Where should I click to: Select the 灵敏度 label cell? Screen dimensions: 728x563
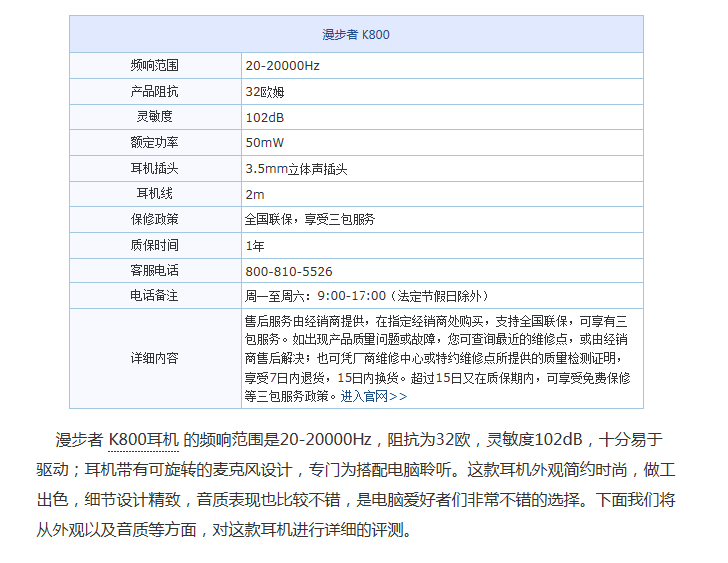coord(154,117)
